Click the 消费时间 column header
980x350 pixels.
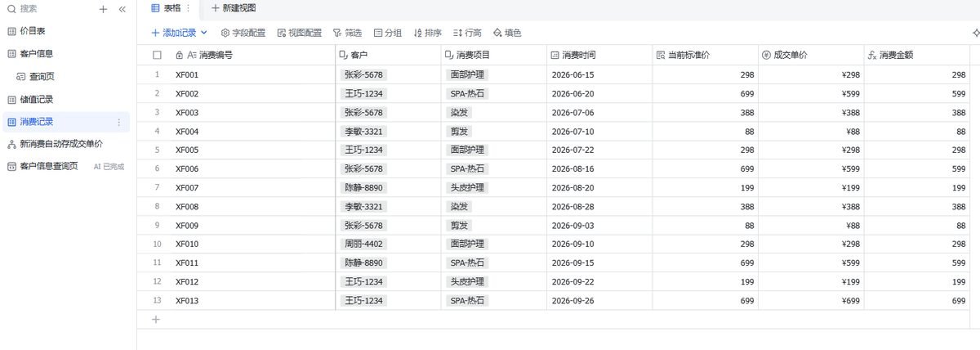(599, 55)
